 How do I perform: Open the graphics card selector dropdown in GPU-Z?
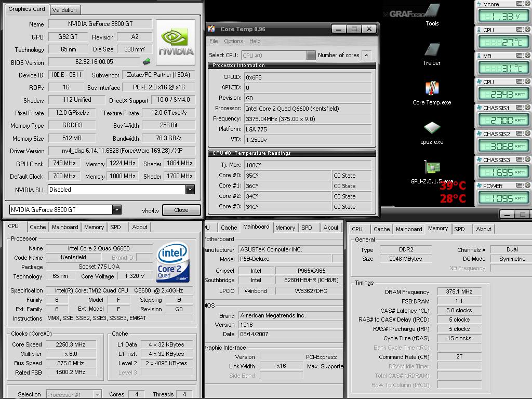[x=117, y=210]
